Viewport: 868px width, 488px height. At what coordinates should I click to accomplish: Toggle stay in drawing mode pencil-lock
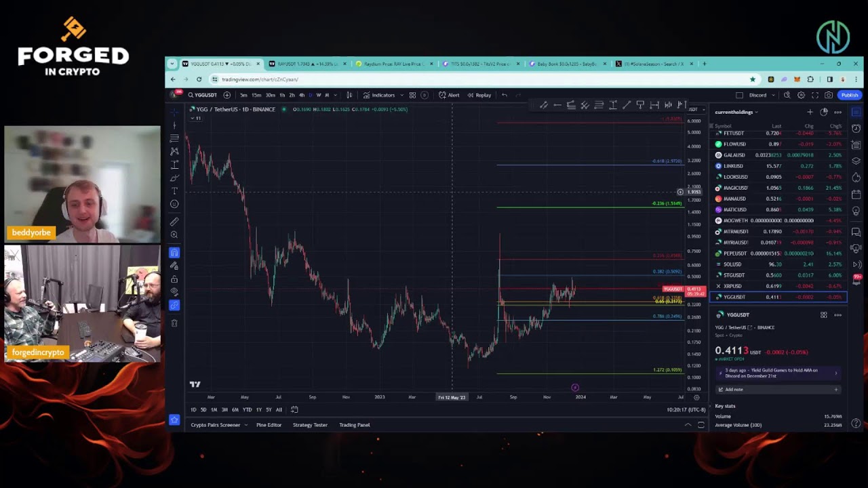pos(174,266)
